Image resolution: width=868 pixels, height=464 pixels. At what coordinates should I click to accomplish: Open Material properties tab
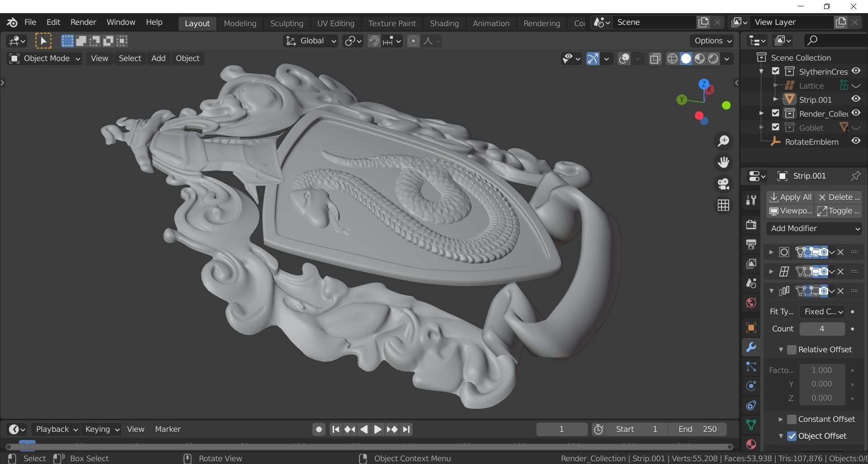(751, 444)
